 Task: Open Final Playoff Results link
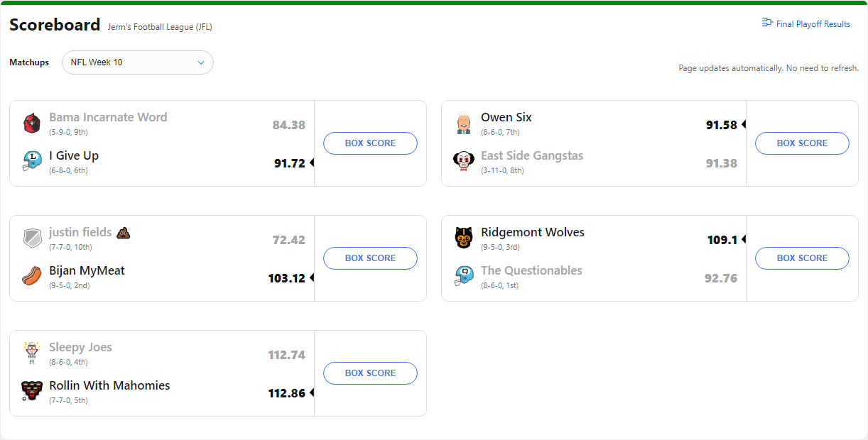(x=813, y=24)
